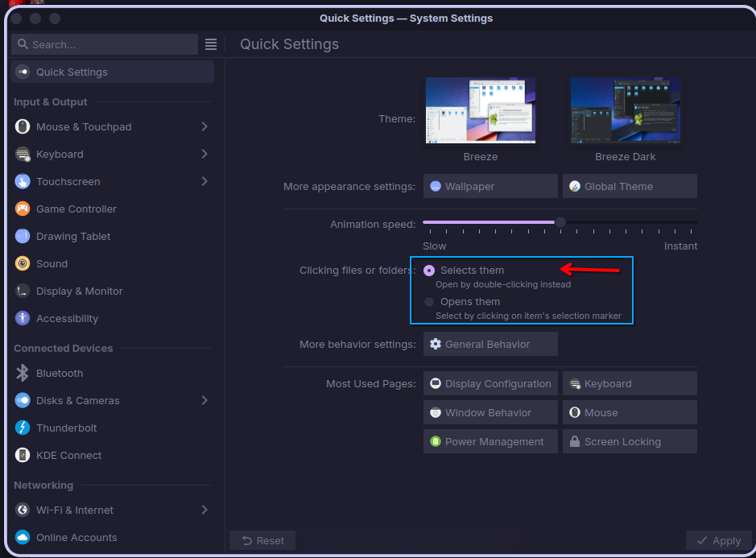Click the Thunderbolt icon
Viewport: 756px width, 558px height.
tap(23, 428)
